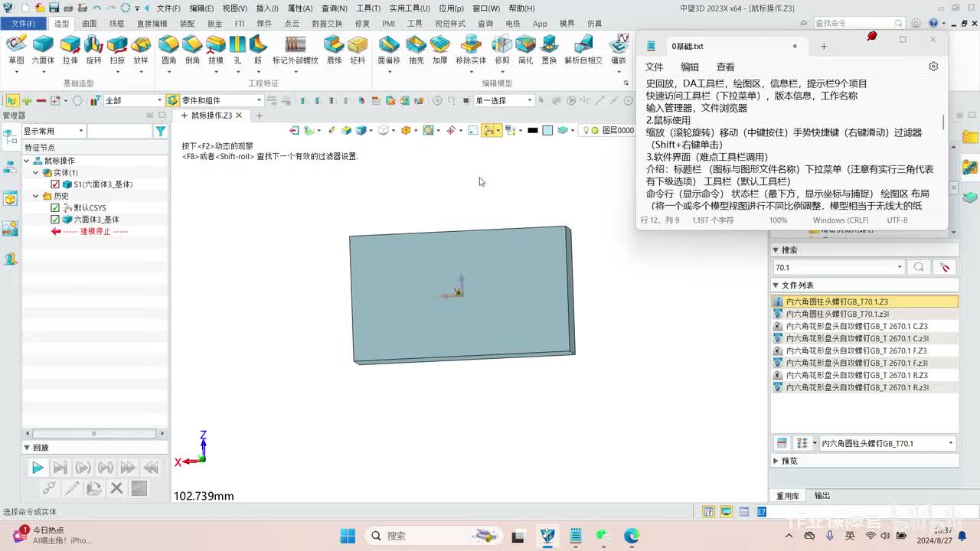Switch to the 装配 ribbon tab
This screenshot has height=551, width=980.
187,24
